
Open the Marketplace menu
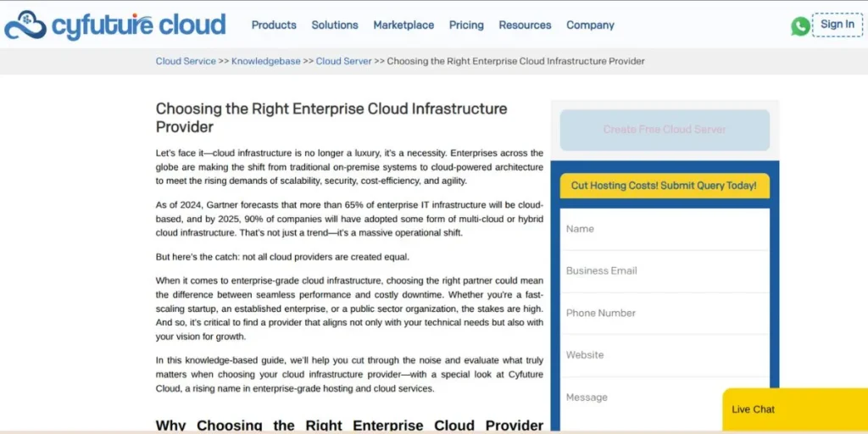coord(403,25)
